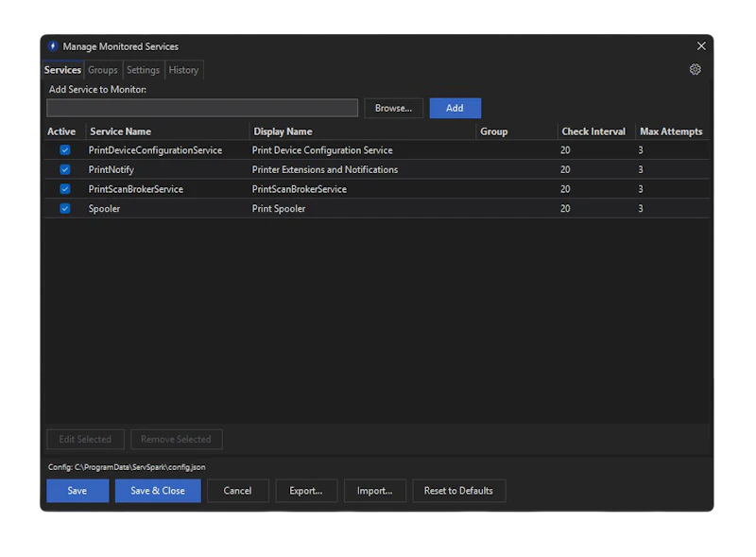Screen dimensions: 756x557
Task: Sort by Display Name column header
Action: tap(363, 131)
